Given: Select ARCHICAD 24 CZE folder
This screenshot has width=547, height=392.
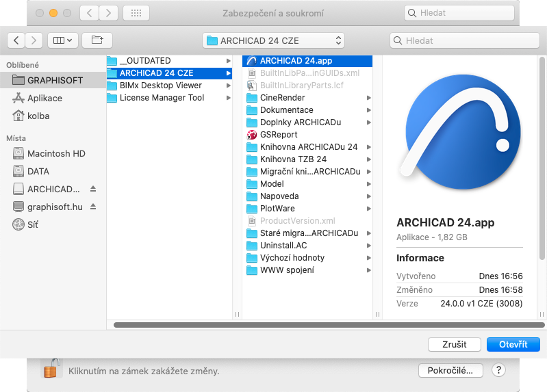Looking at the screenshot, I should pos(169,73).
